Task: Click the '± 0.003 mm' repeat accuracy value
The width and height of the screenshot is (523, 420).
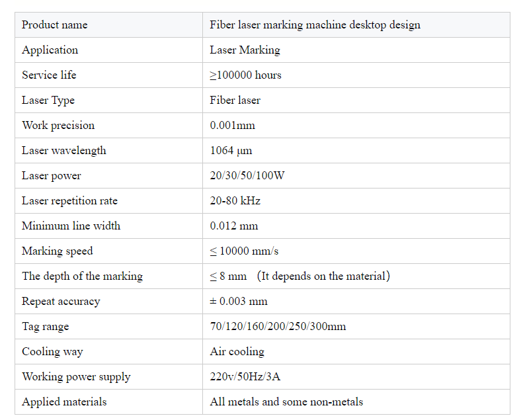Action: tap(239, 301)
